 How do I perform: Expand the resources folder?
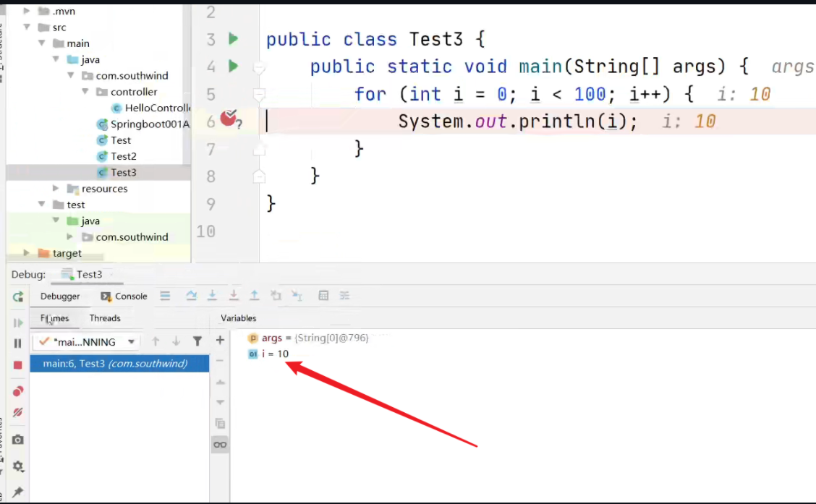click(x=56, y=188)
